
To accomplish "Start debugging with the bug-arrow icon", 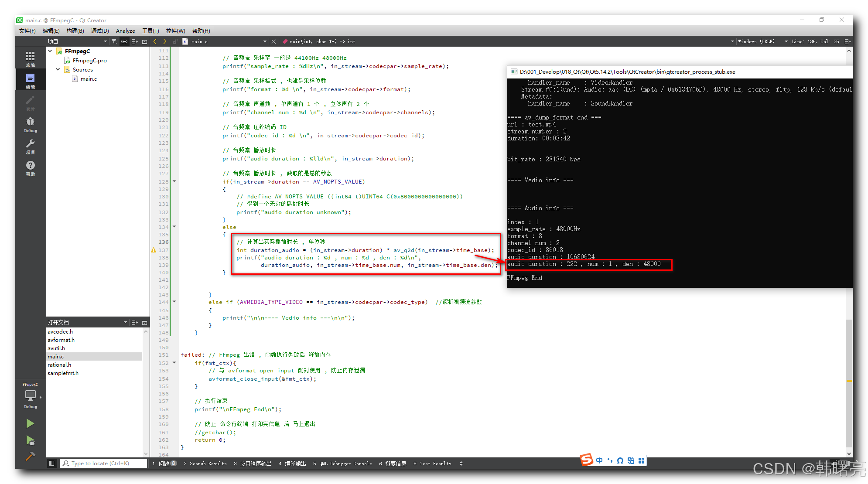I will click(30, 440).
